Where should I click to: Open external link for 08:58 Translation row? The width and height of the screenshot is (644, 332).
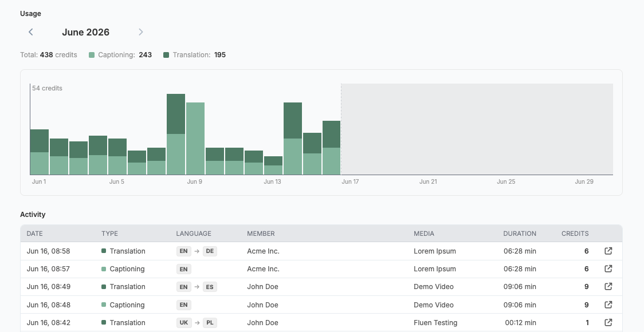[608, 251]
